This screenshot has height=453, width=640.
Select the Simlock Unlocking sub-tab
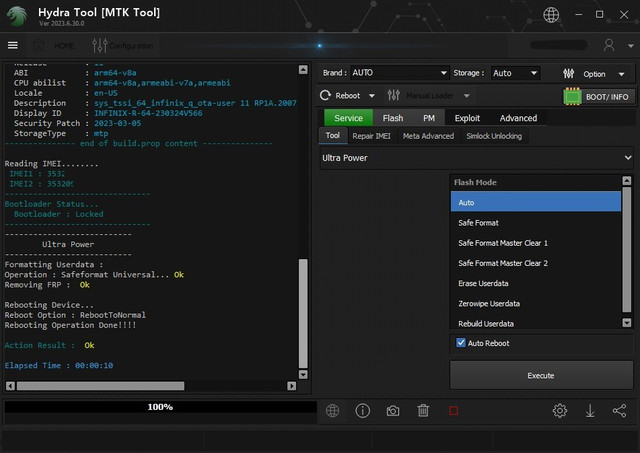pyautogui.click(x=494, y=136)
